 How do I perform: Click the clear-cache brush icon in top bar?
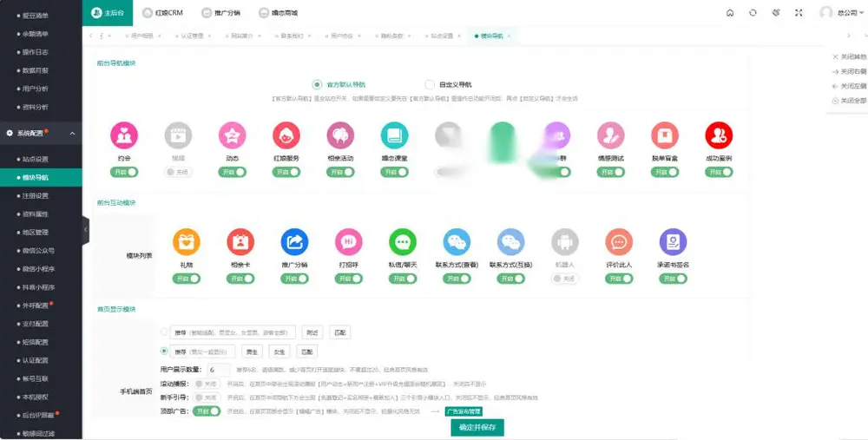776,13
